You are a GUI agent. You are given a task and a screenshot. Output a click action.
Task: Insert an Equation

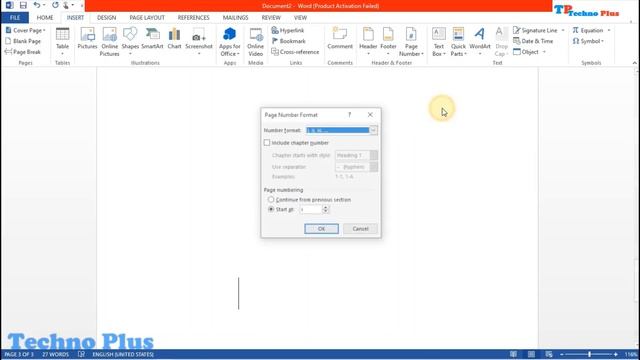point(587,30)
